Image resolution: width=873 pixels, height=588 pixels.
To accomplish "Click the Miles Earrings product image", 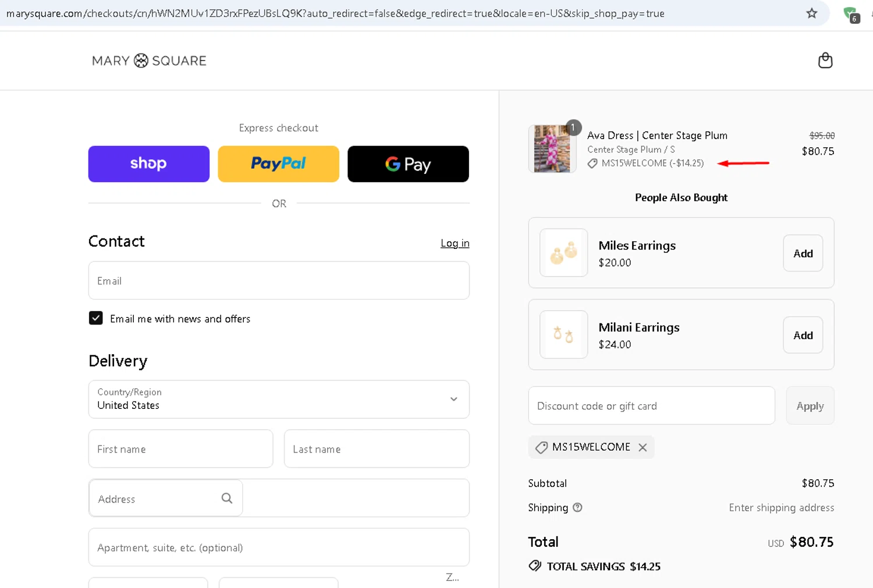I will pos(563,252).
